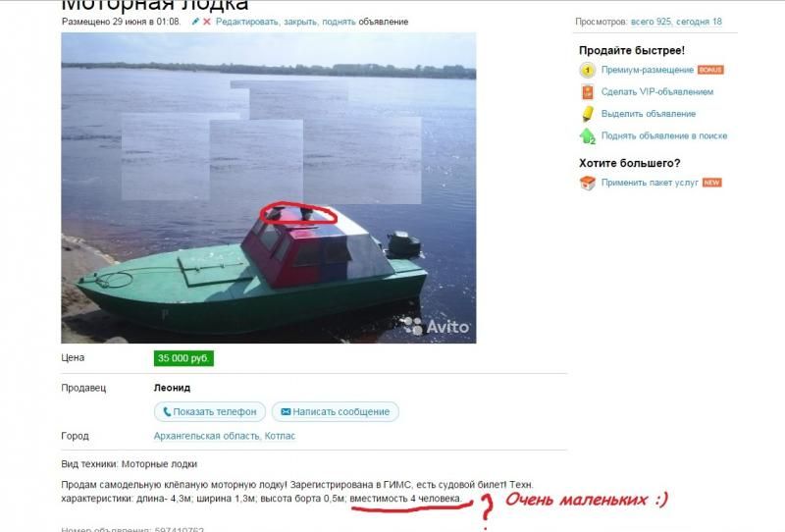Select Сделать VIP-объявлением link
The image size is (785, 532).
click(657, 91)
